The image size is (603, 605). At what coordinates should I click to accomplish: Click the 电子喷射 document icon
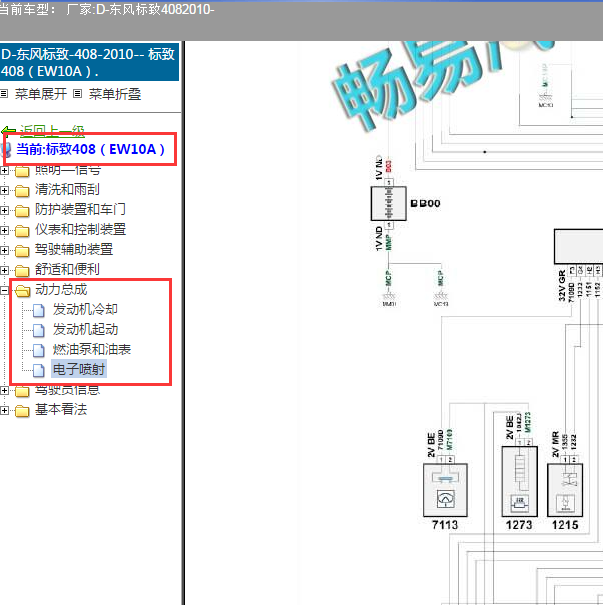39,370
